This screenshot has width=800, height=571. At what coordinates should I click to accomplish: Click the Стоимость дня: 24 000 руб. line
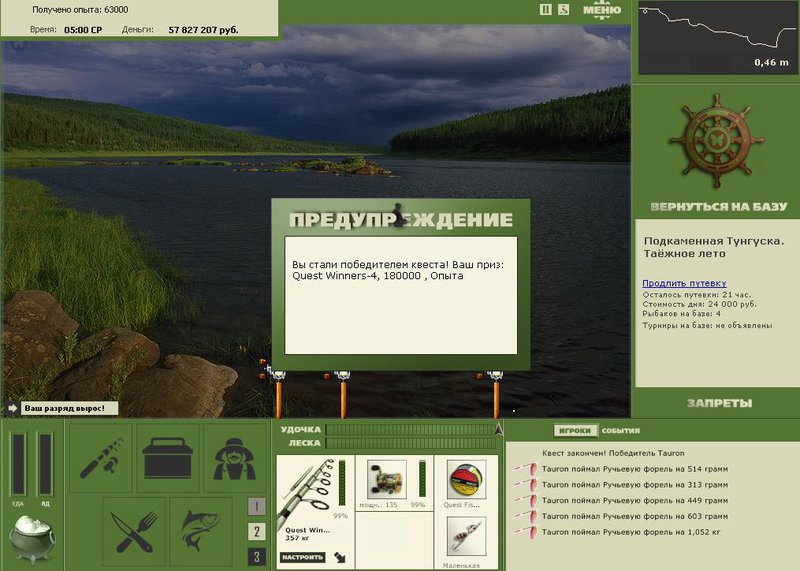click(699, 304)
